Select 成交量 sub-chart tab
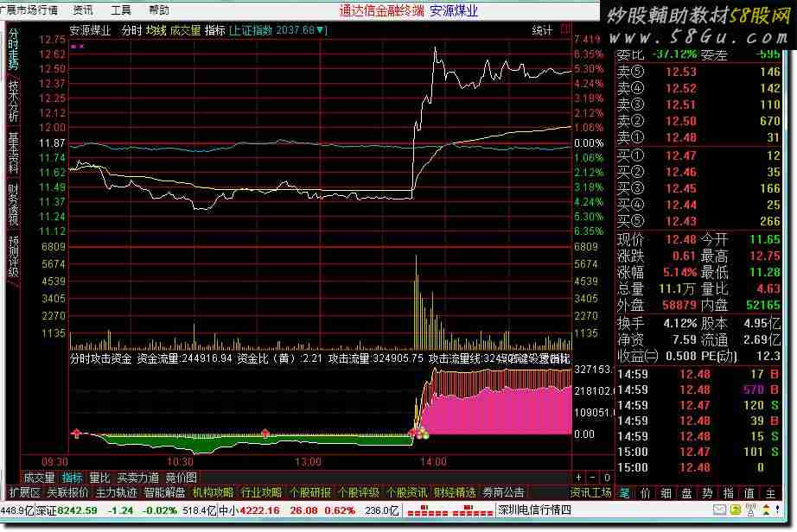This screenshot has height=532, width=797. (40, 478)
